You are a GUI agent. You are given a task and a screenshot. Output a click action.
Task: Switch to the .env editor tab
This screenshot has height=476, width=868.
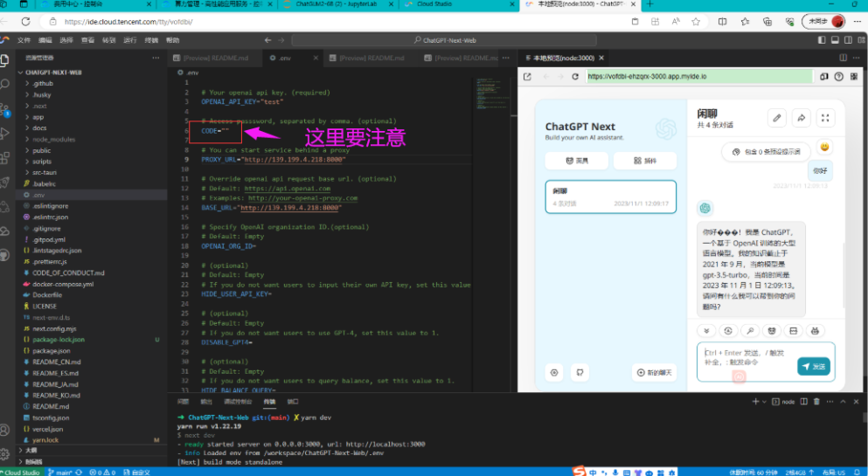coord(294,58)
